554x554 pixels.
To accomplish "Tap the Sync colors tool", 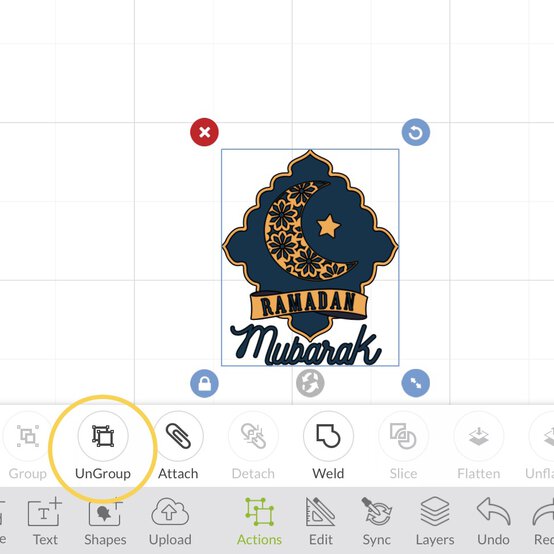I will point(377,521).
